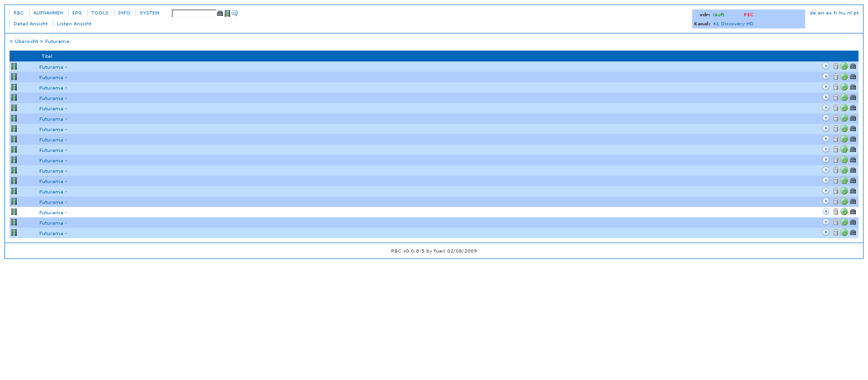
Task: Play the last Futurama recording in the list
Action: coord(826,232)
